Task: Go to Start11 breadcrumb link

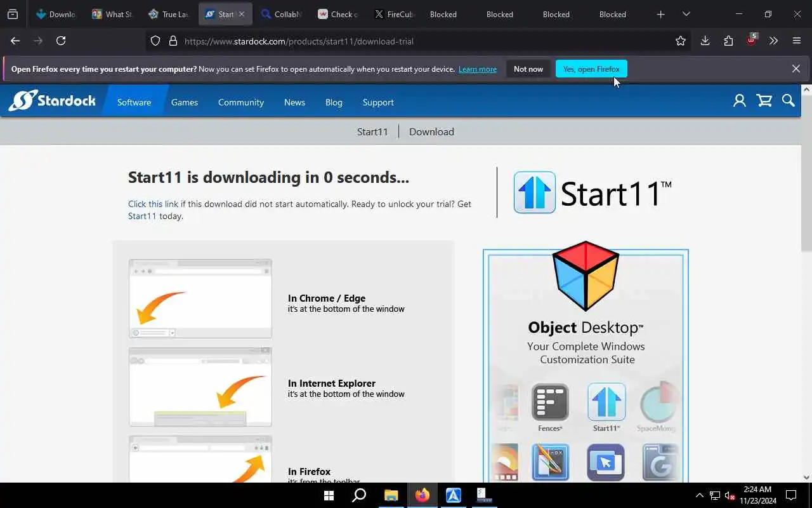Action: click(x=372, y=132)
